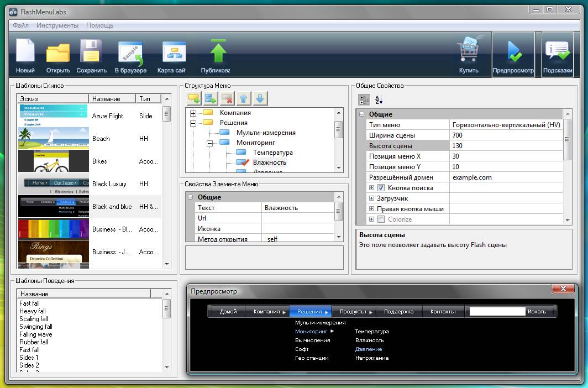Screen dimensions: 588x388
Task: Collapse the Мониторинг tree node
Action: (x=210, y=143)
